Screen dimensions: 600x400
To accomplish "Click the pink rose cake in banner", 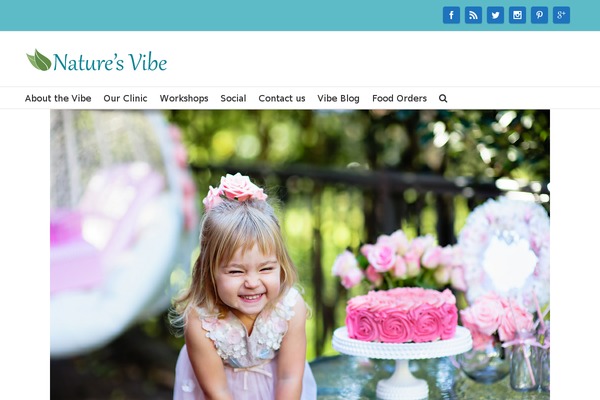I will 401,315.
